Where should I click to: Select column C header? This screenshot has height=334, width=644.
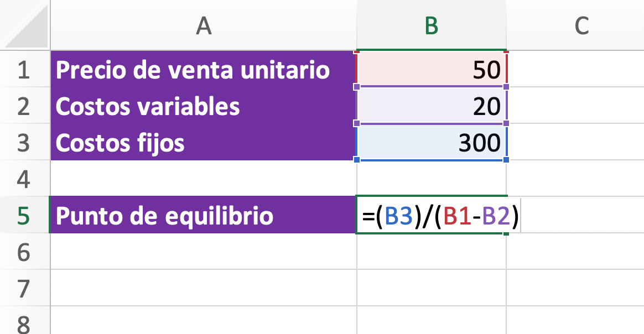(x=581, y=25)
